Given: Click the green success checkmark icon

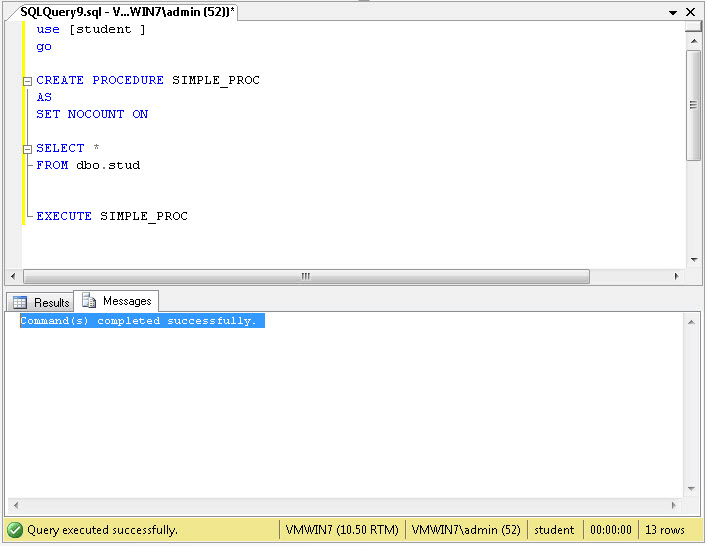Looking at the screenshot, I should click(x=15, y=530).
